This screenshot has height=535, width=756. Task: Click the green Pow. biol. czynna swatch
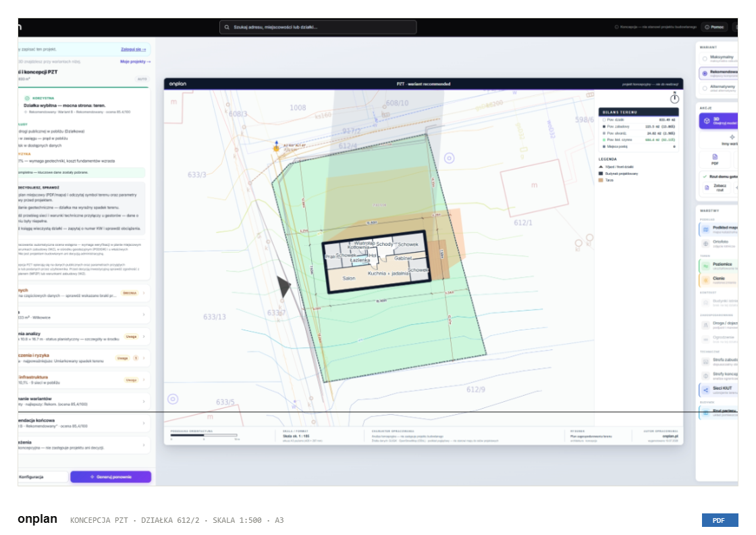(604, 140)
